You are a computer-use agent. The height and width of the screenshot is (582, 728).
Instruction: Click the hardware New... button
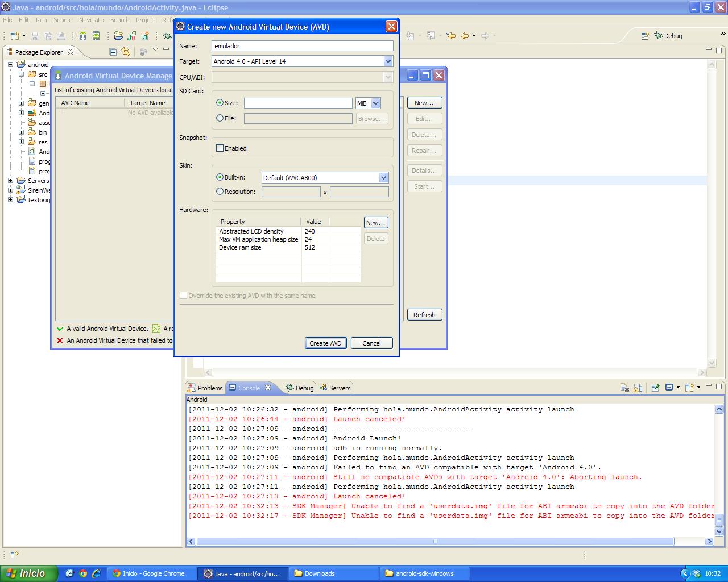pyautogui.click(x=375, y=223)
